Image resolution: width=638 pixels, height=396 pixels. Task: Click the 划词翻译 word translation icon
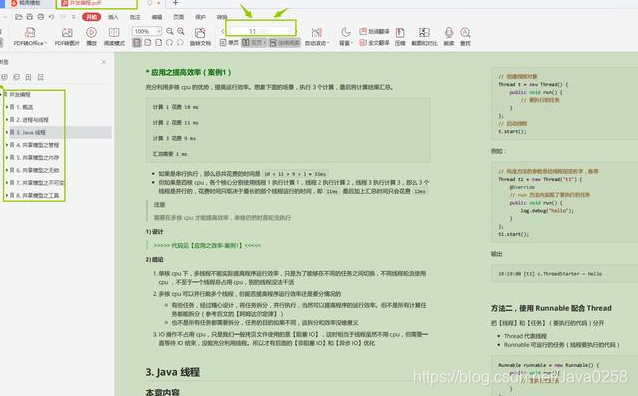(x=363, y=31)
